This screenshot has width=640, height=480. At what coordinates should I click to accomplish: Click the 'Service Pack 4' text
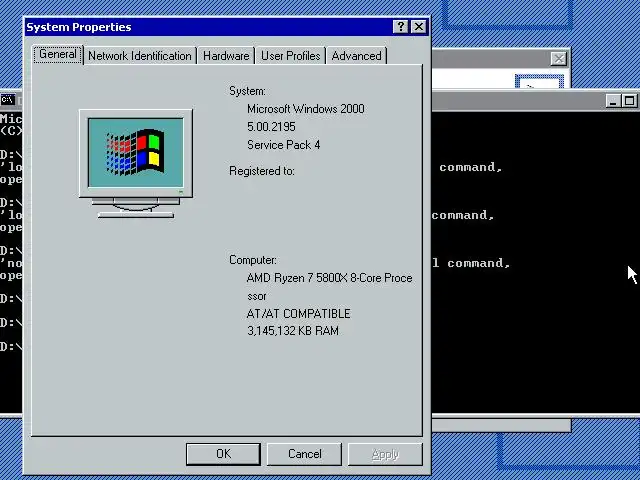[x=283, y=145]
